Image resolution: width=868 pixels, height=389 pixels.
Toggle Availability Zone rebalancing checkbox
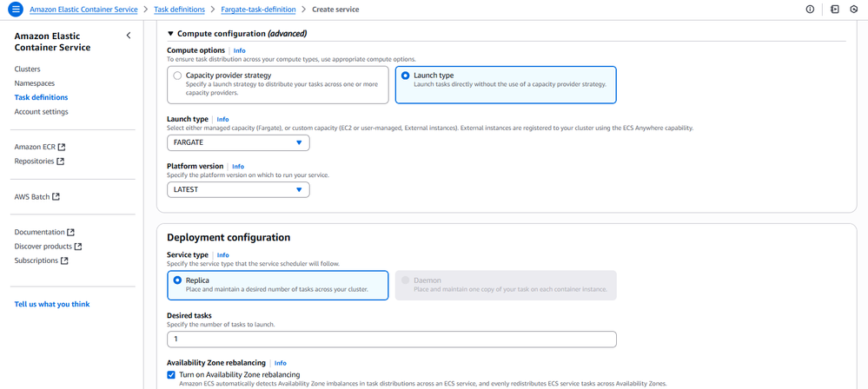171,375
